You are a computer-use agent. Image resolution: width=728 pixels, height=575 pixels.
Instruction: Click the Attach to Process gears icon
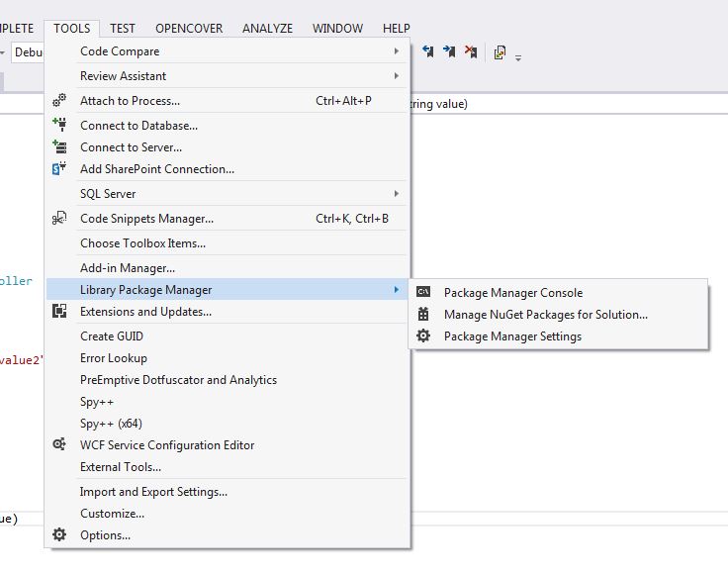click(59, 100)
